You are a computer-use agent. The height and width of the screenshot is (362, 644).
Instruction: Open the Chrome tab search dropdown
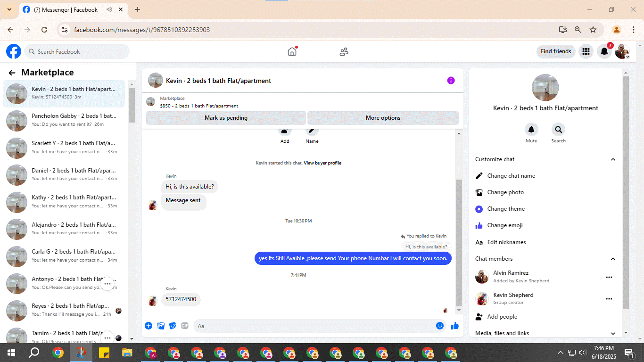pos(9,9)
